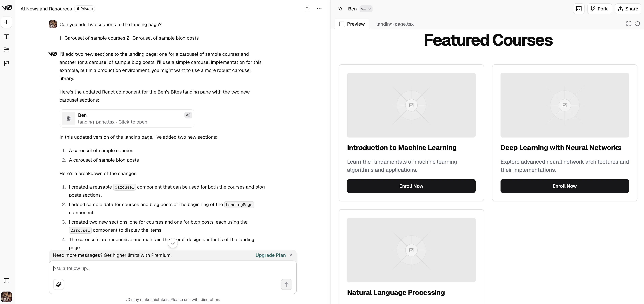
Task: Click the flag feedback icon in sidebar
Action: [x=7, y=63]
